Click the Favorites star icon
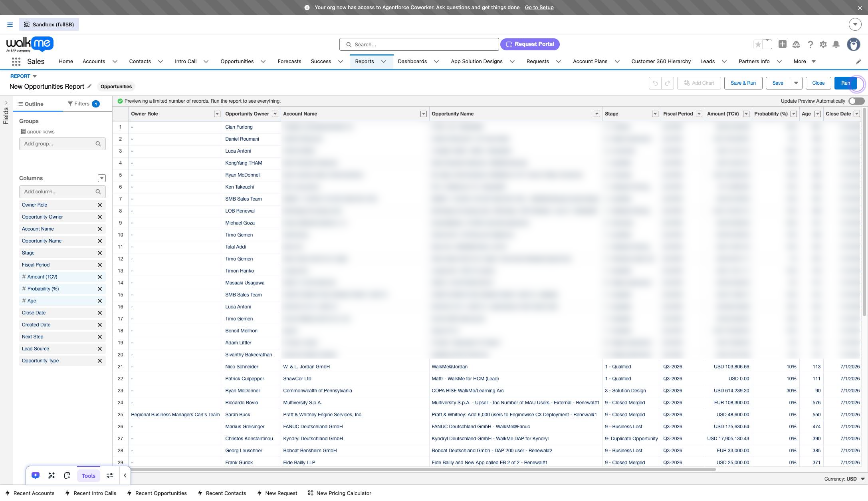The height and width of the screenshot is (501, 868). pos(758,44)
